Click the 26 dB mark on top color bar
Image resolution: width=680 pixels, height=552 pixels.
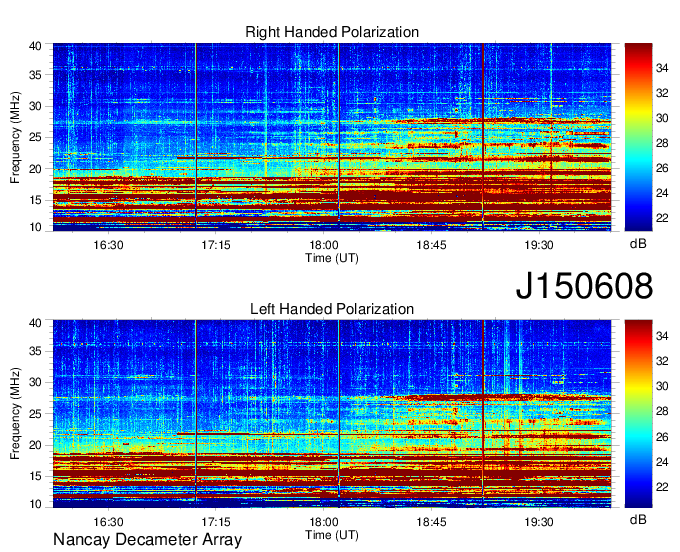662,168
